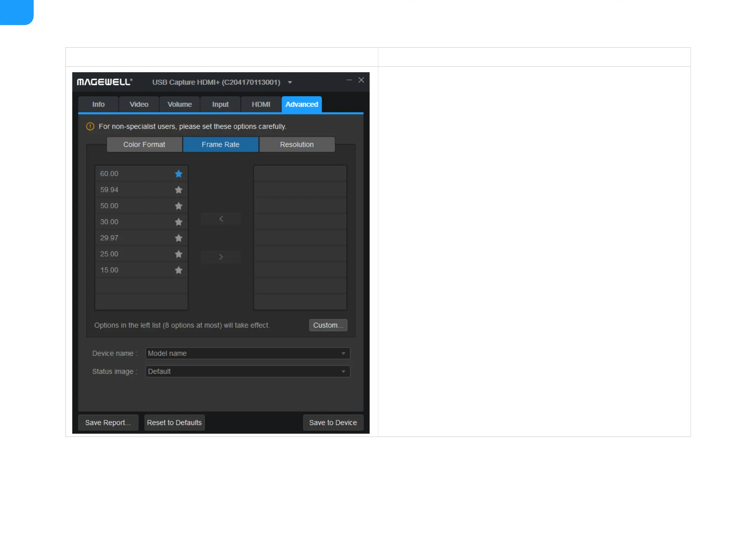Image resolution: width=756 pixels, height=535 pixels.
Task: Click Reset to Defaults
Action: click(174, 423)
